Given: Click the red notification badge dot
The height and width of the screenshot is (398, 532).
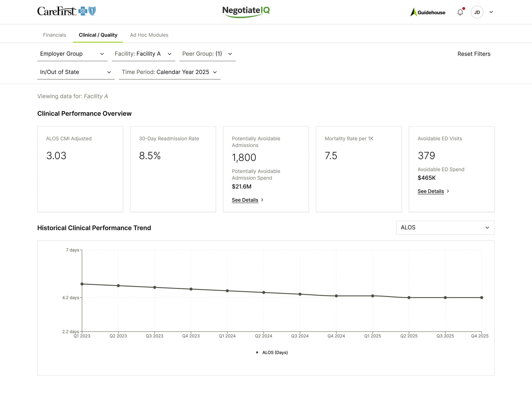Looking at the screenshot, I should click(x=464, y=8).
